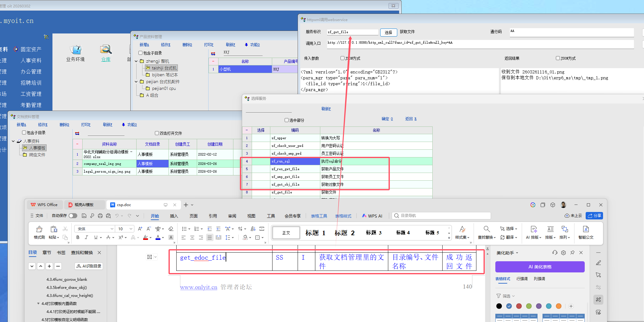The width and height of the screenshot is (644, 322).
Task: Open the font name 宋体 dropdown
Action: pos(112,229)
